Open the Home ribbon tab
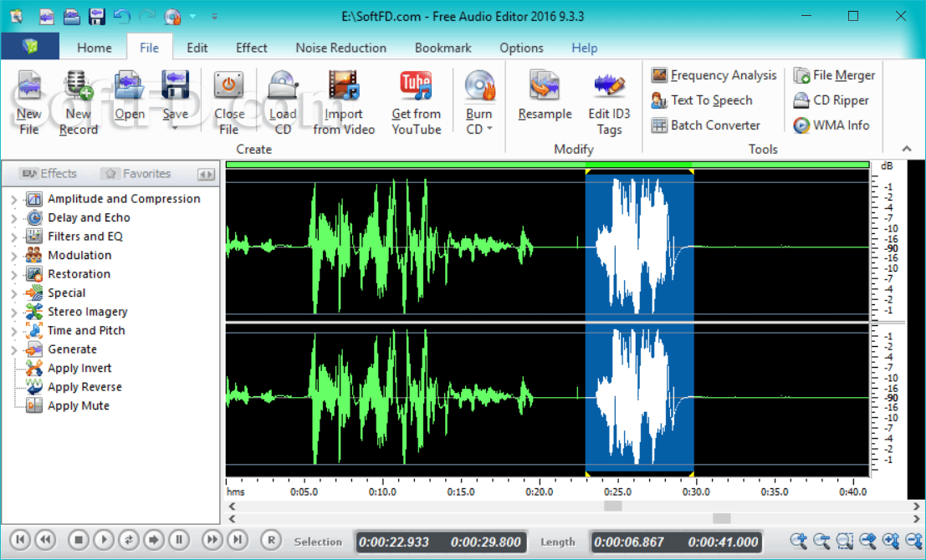Screen dimensions: 926x560 94,48
